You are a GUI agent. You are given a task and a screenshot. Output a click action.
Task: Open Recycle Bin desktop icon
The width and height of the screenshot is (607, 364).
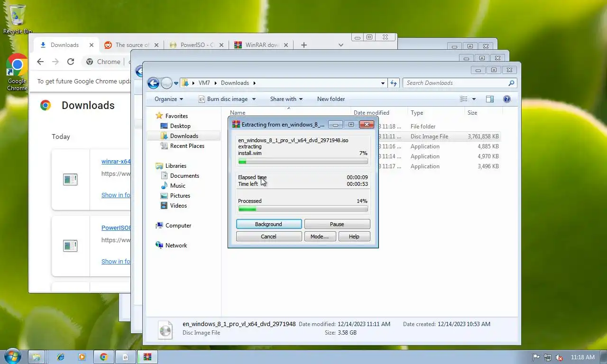pos(18,19)
